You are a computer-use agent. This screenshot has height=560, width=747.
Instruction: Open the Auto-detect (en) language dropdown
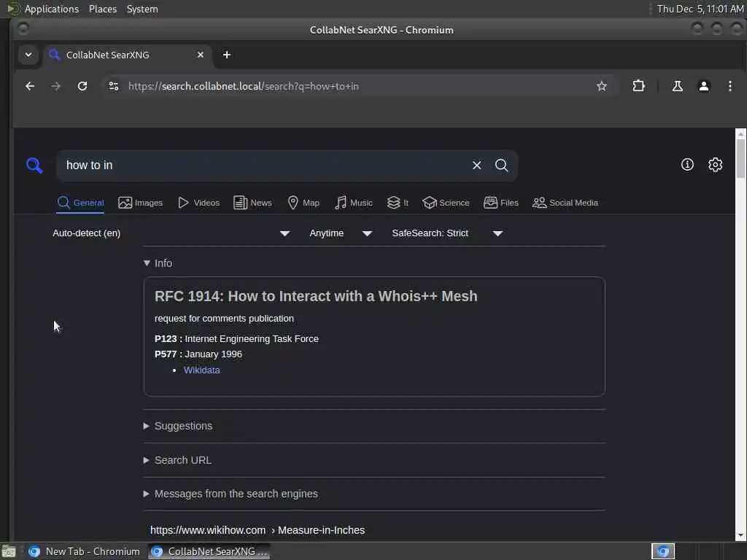pos(171,233)
